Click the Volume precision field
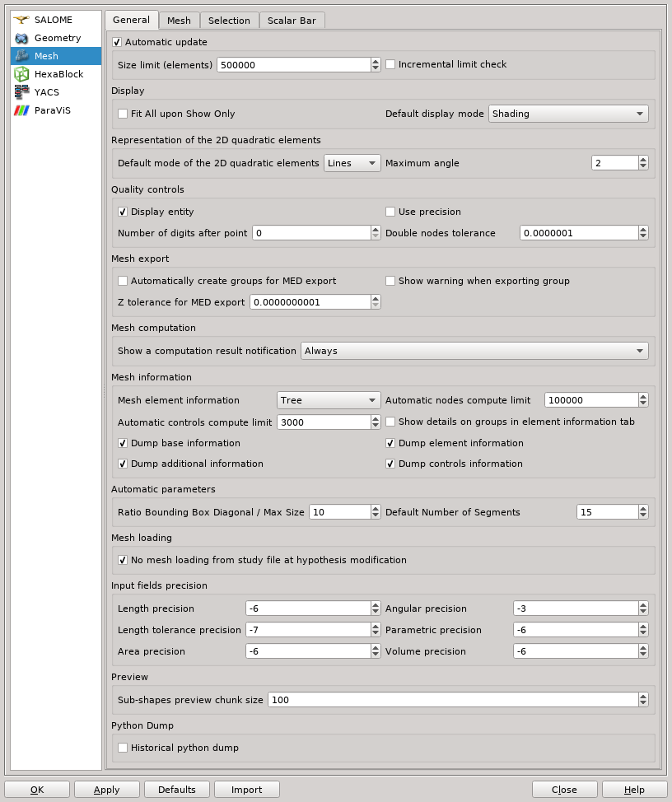The image size is (672, 802). pos(576,651)
